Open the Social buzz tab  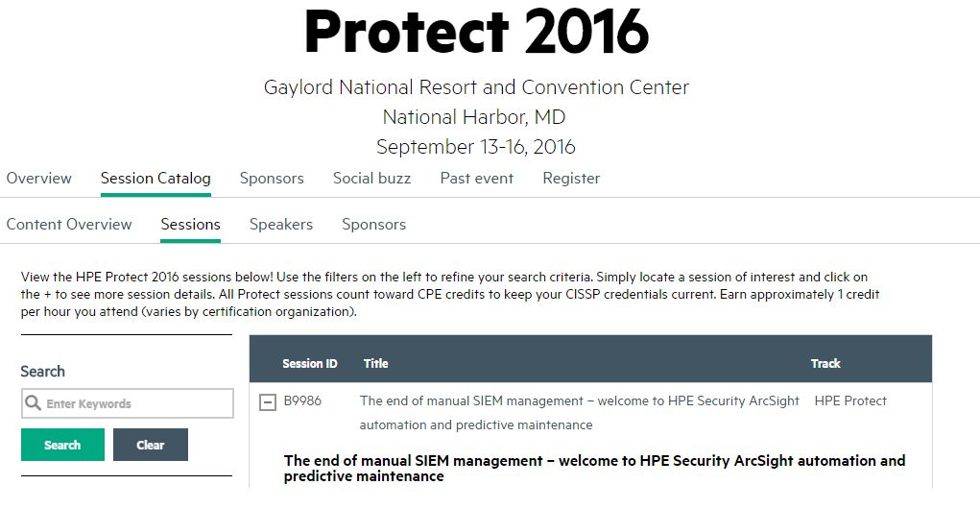pyautogui.click(x=371, y=179)
